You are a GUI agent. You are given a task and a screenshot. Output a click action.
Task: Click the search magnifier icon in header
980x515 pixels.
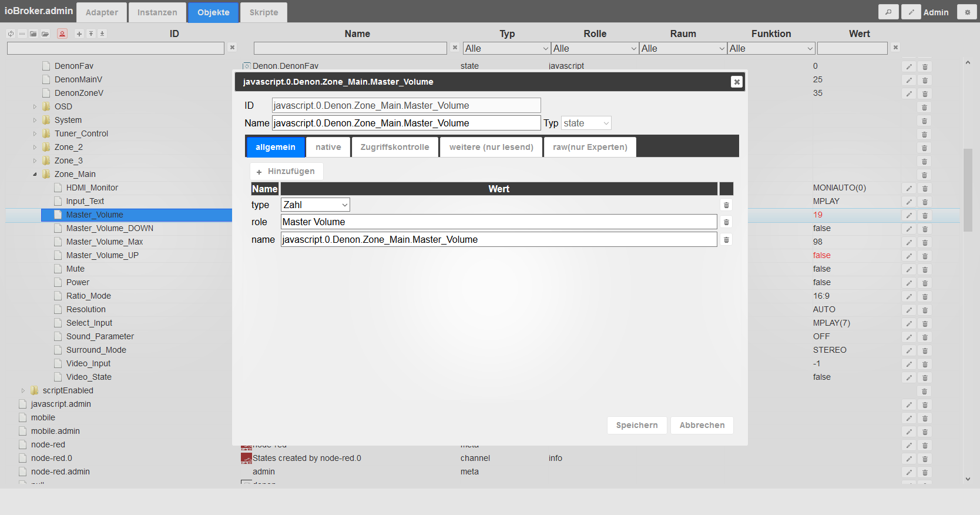click(888, 12)
